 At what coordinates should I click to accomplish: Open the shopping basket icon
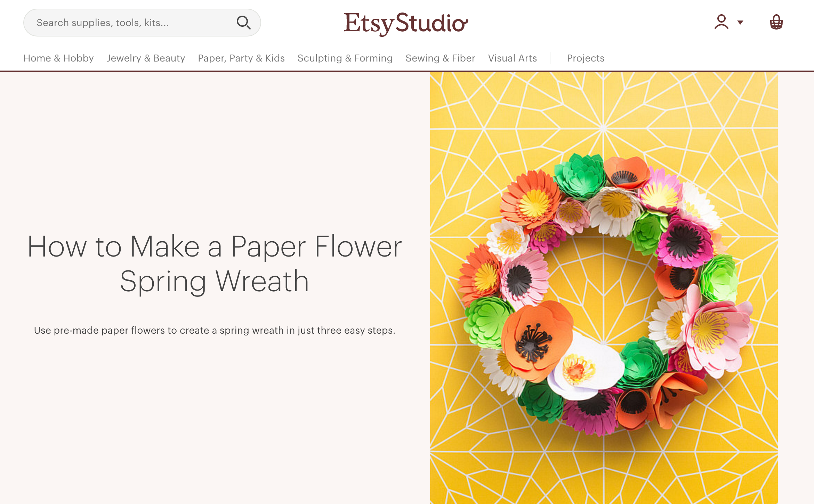coord(776,22)
